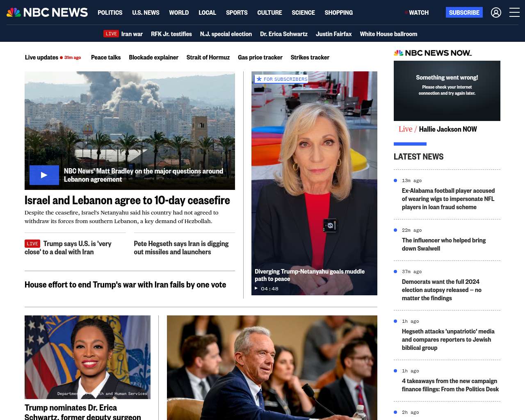This screenshot has width=525, height=420.
Task: Open the Dr. Erica Schwartz topic
Action: tap(284, 34)
